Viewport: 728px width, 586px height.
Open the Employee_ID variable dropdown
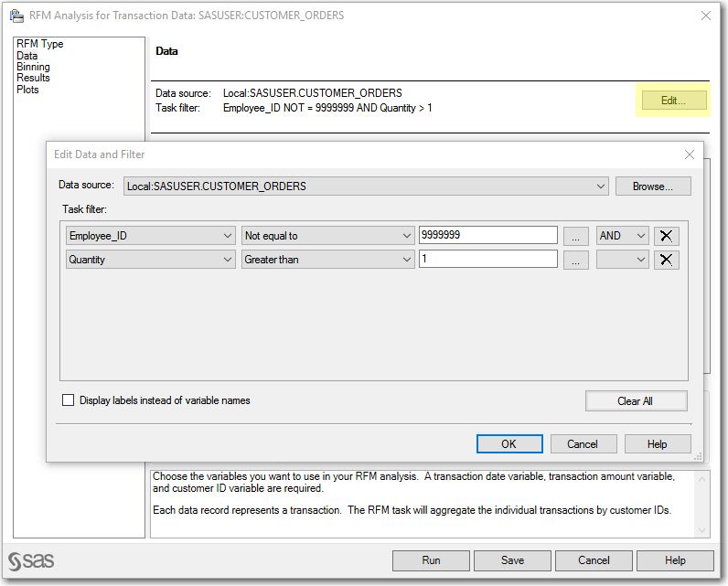click(150, 236)
